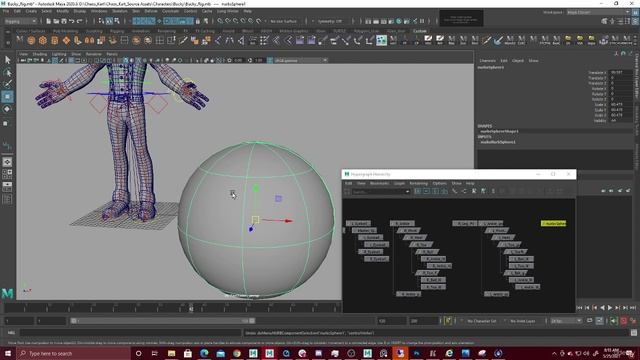Select the Rotate tool in the toolbox
The width and height of the screenshot is (640, 360).
coord(7,109)
